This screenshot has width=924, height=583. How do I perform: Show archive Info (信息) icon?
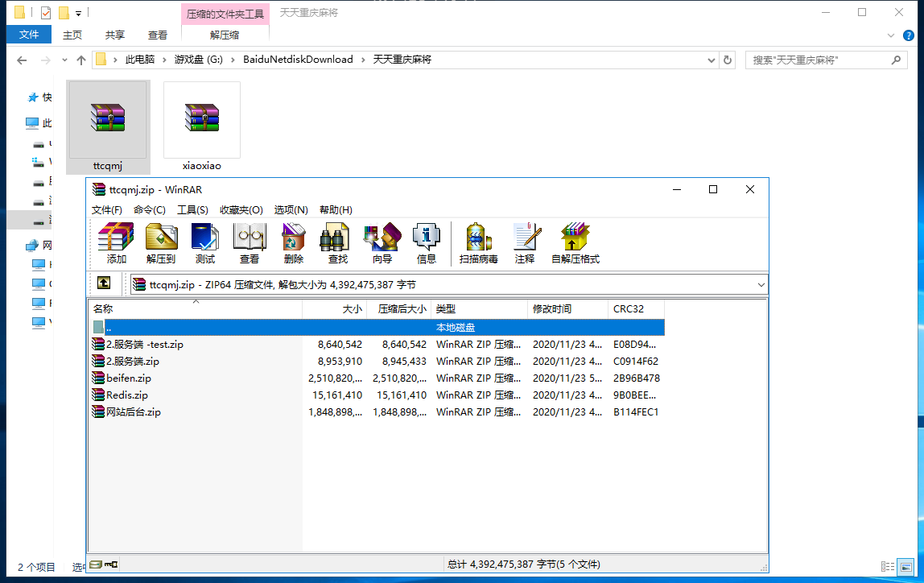tap(426, 243)
